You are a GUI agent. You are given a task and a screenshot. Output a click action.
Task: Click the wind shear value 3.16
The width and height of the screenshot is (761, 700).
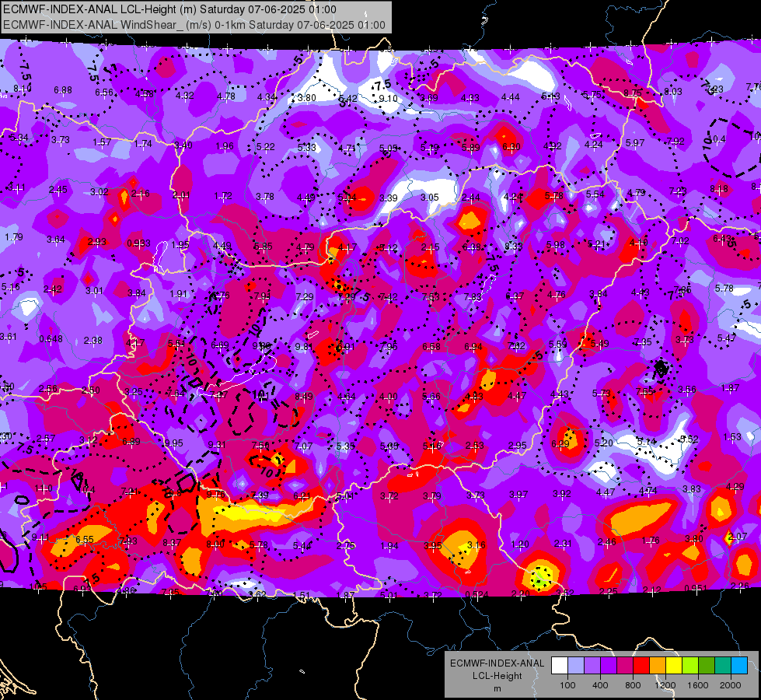(476, 545)
